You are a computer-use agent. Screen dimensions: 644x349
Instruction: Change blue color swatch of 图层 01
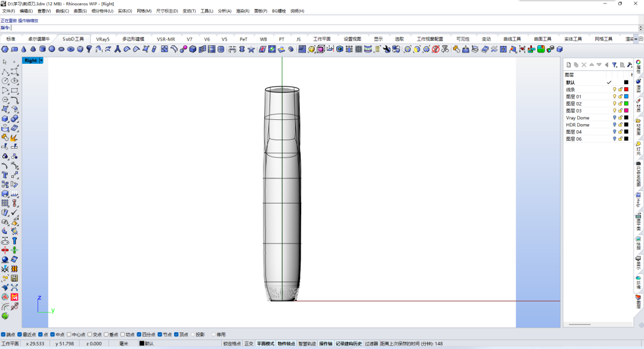[x=626, y=97]
